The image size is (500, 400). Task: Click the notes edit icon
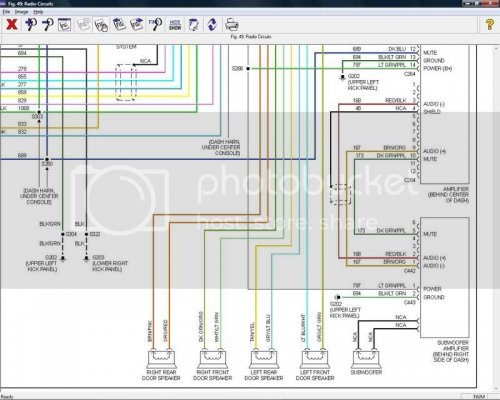194,25
